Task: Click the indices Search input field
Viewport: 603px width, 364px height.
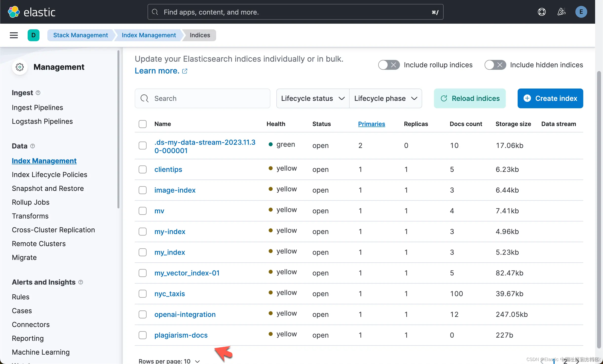Action: [202, 98]
